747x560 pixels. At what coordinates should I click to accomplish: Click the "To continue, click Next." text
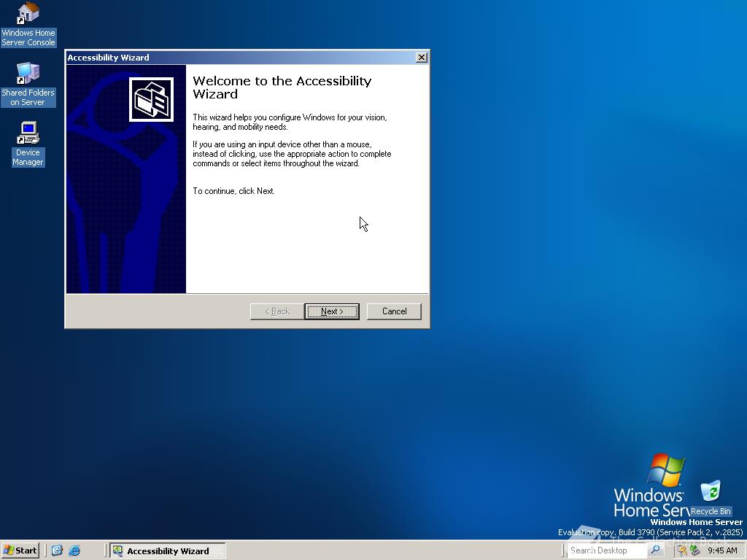pyautogui.click(x=233, y=191)
